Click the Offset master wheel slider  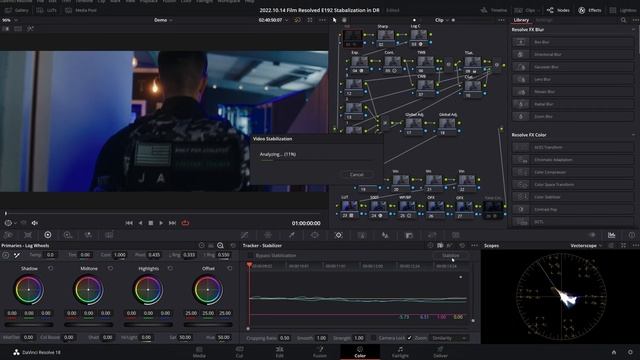(208, 325)
